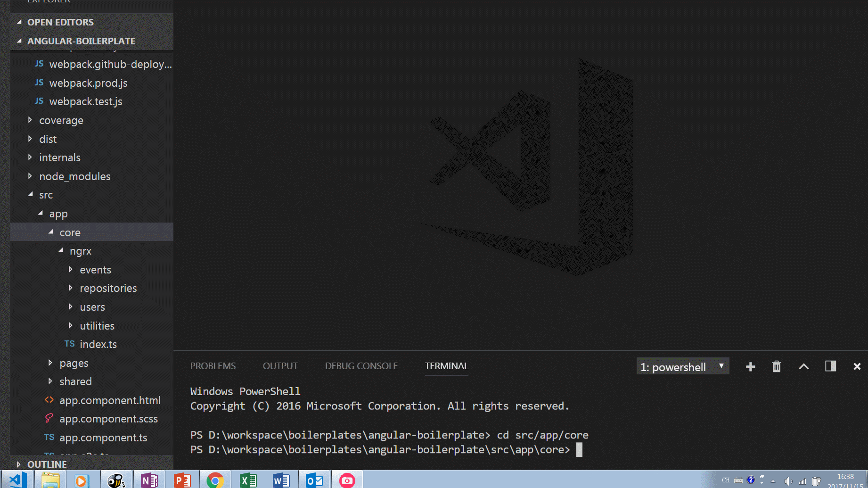868x488 pixels.
Task: Collapse the ANGULAR-BOILERPLATE section
Action: [92, 41]
